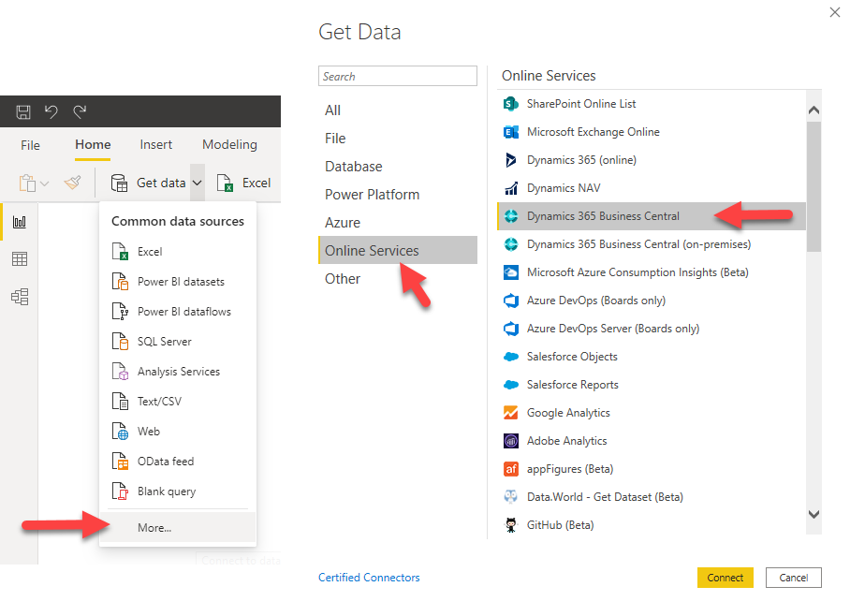
Task: Open the Certified Connectors link
Action: pos(369,578)
